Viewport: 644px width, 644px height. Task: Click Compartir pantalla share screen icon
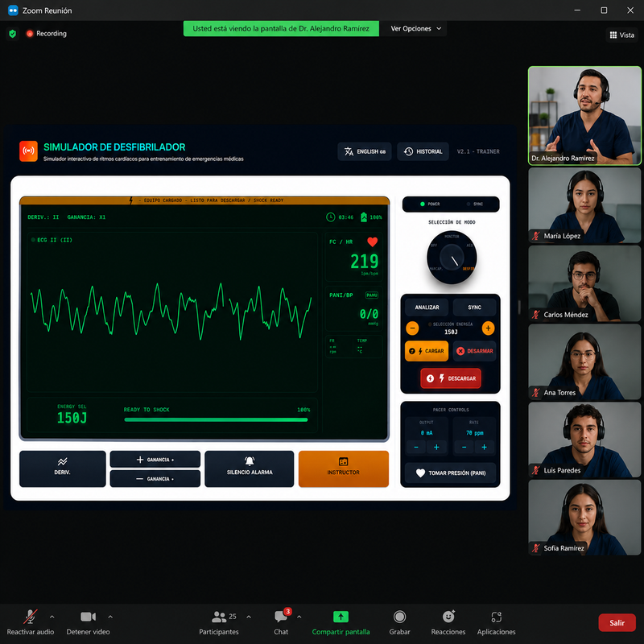point(341,617)
